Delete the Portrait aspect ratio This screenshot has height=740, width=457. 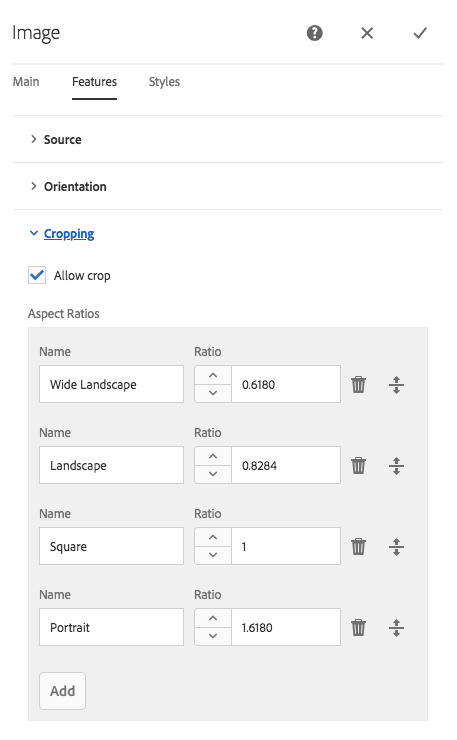[358, 628]
